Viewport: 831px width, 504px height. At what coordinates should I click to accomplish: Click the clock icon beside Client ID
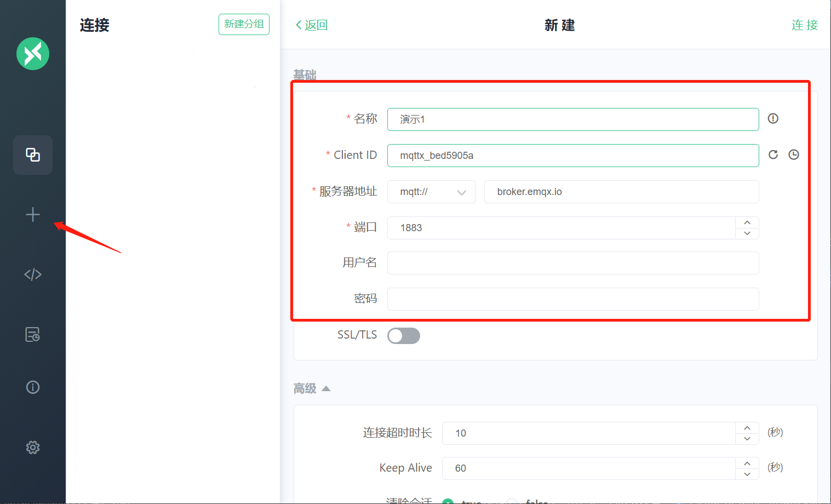(x=794, y=155)
